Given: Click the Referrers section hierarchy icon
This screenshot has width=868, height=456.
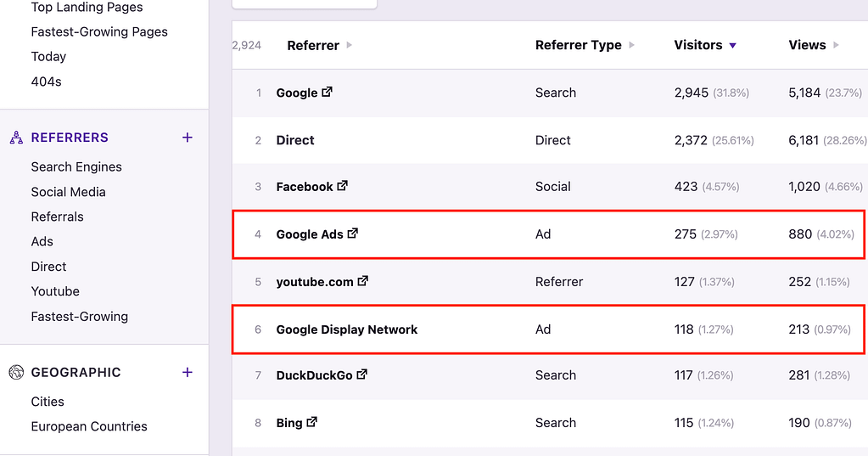Looking at the screenshot, I should pyautogui.click(x=16, y=138).
